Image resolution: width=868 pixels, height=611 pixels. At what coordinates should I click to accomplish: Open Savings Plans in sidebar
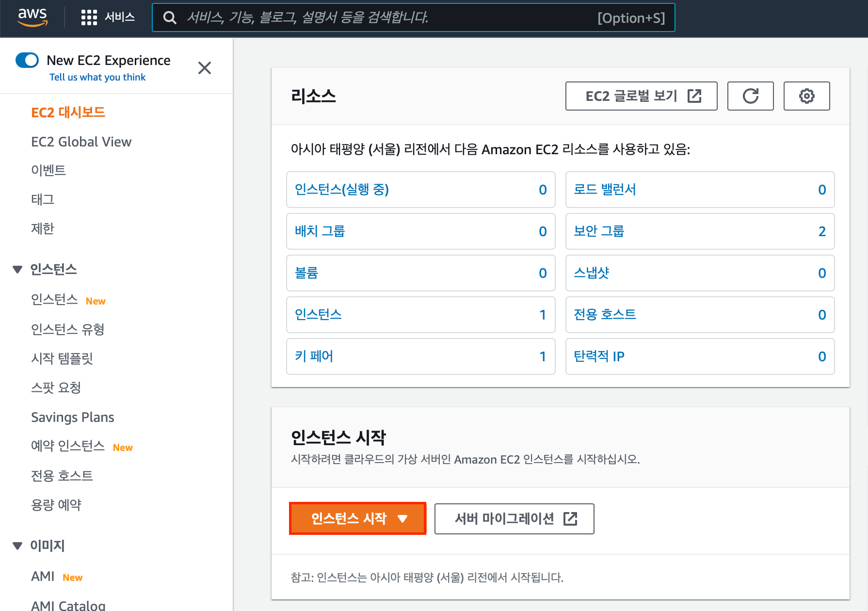click(x=73, y=417)
